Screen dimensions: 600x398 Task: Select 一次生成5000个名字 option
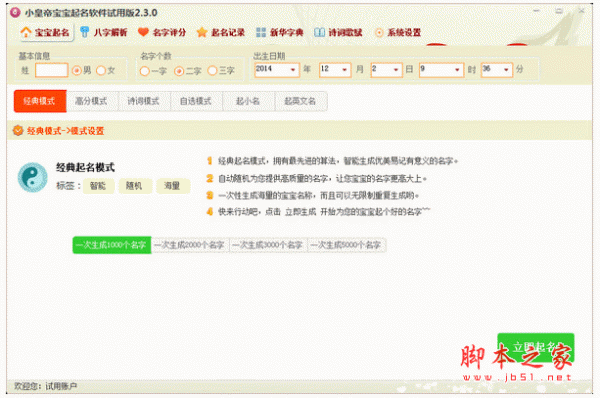coord(347,245)
